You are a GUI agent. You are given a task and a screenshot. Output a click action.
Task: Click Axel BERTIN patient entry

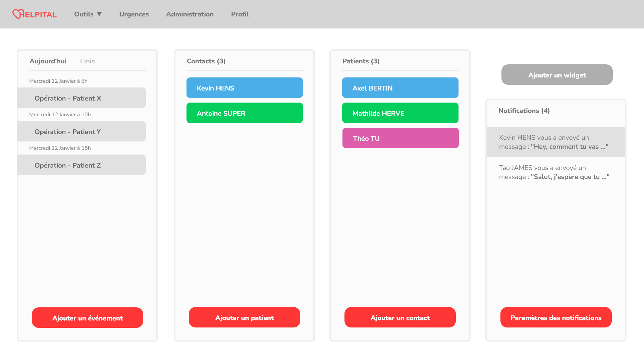400,88
